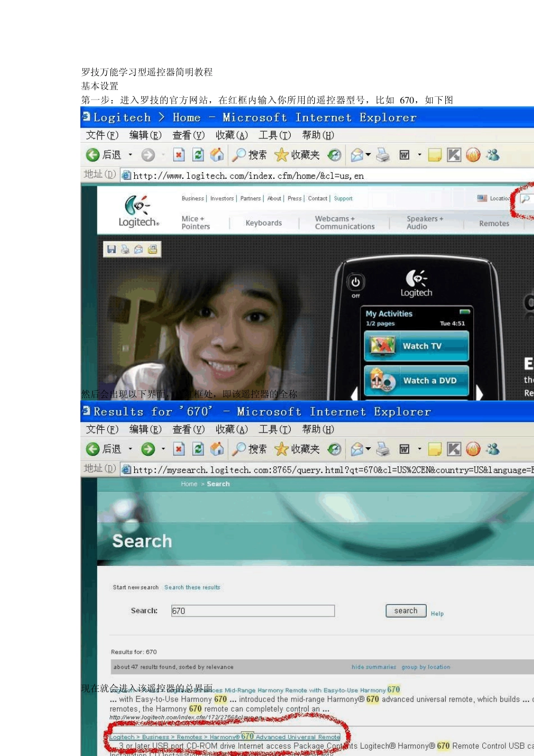Expand the Mail dropdown arrow in upper toolbar

point(368,155)
